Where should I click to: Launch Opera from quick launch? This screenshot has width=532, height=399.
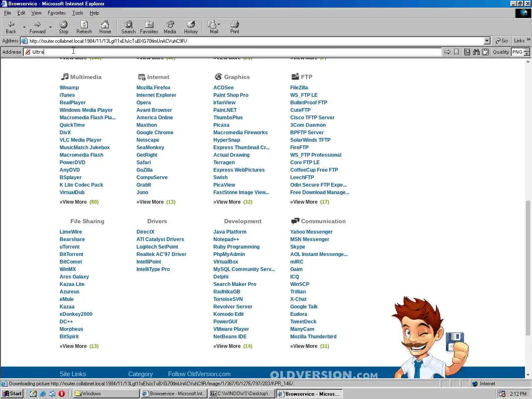pyautogui.click(x=62, y=394)
